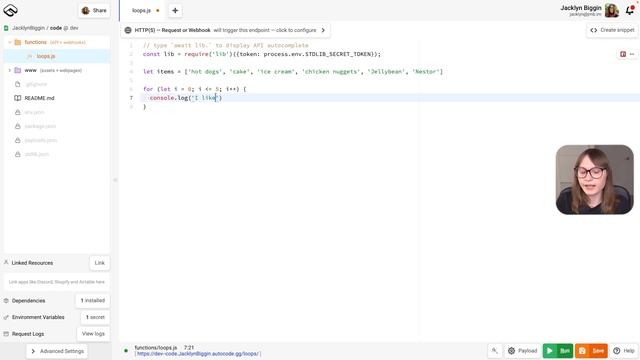Configure the HTTP(S) Request or Webhook trigger
640x360 pixels.
pyautogui.click(x=225, y=30)
